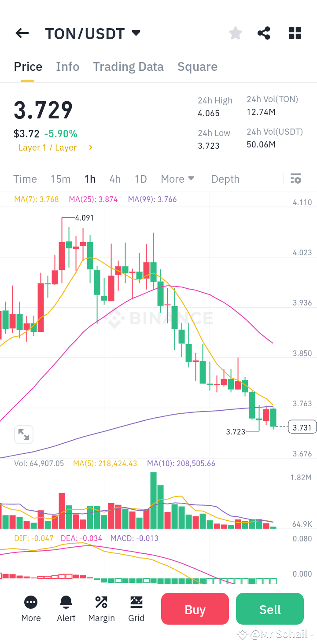
Task: Expand the chart to fullscreen
Action: tap(23, 434)
